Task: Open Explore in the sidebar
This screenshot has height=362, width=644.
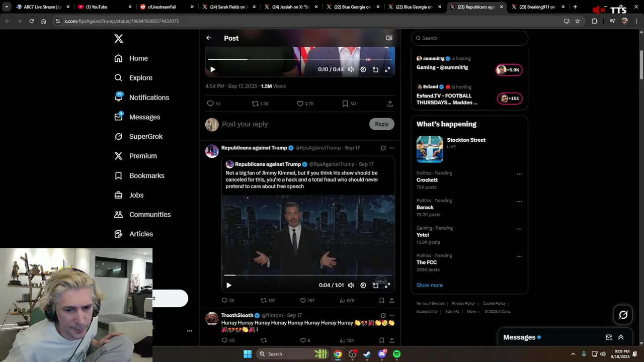Action: click(x=133, y=78)
